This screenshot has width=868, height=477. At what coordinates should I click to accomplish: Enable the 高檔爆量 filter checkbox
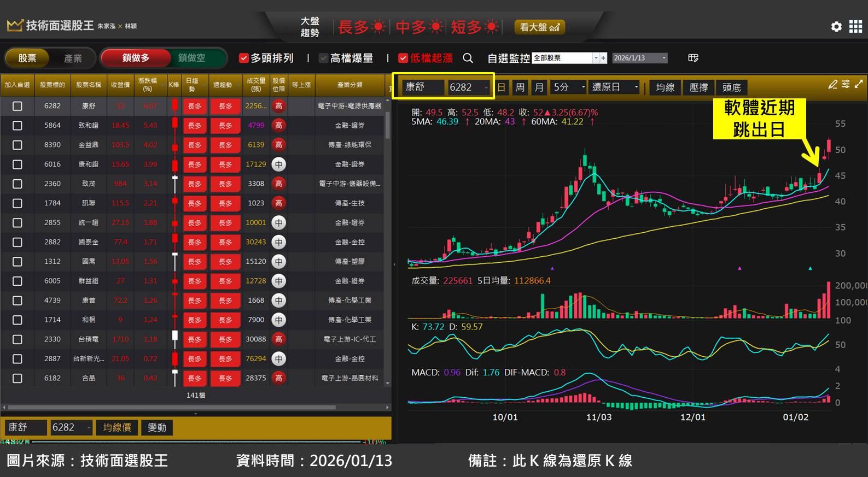tap(323, 58)
